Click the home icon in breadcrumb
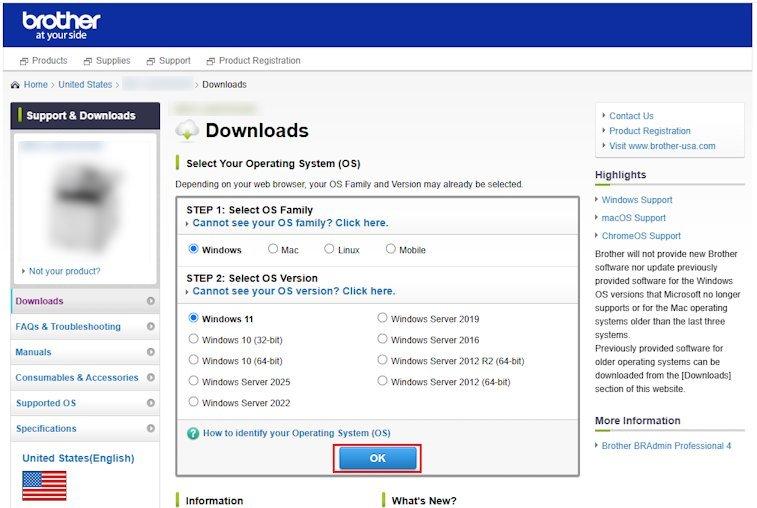This screenshot has width=757, height=508. [x=15, y=85]
